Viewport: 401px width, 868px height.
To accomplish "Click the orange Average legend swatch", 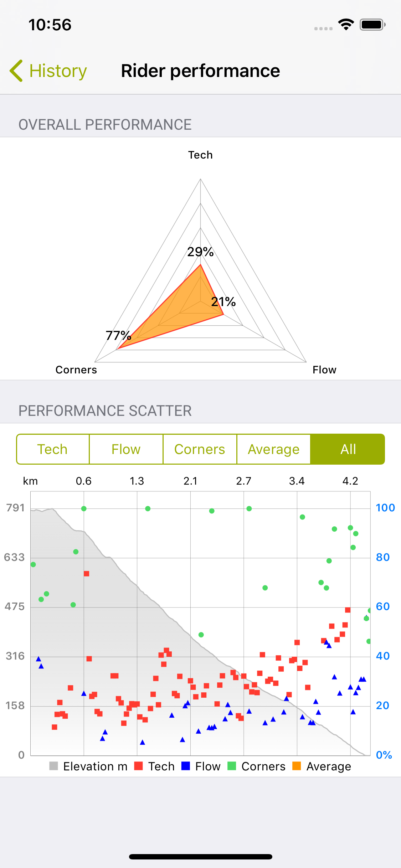I will click(297, 766).
